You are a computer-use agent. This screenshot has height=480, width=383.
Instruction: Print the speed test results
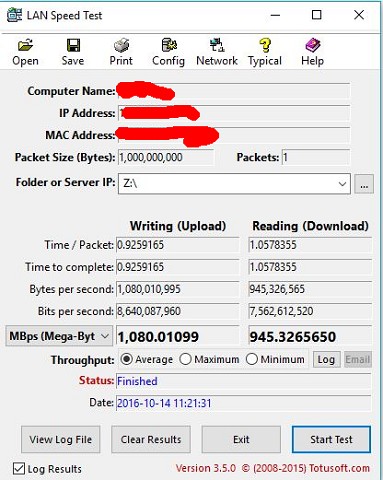(121, 52)
